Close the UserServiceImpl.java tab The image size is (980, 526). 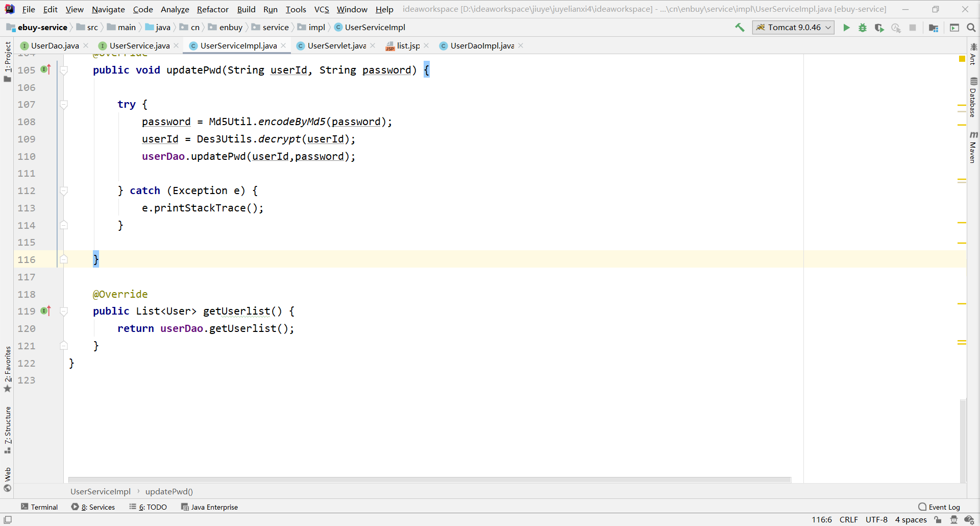[283, 46]
